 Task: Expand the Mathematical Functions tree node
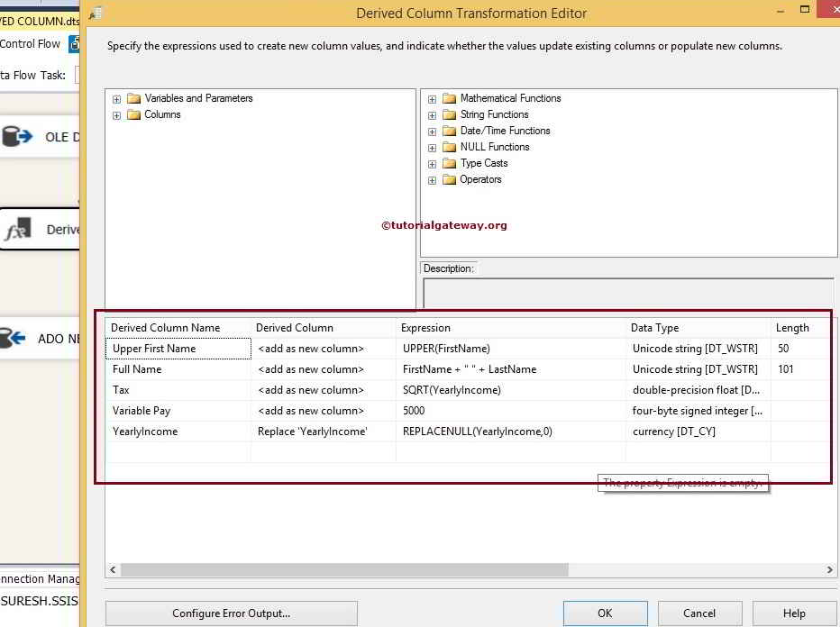click(432, 98)
